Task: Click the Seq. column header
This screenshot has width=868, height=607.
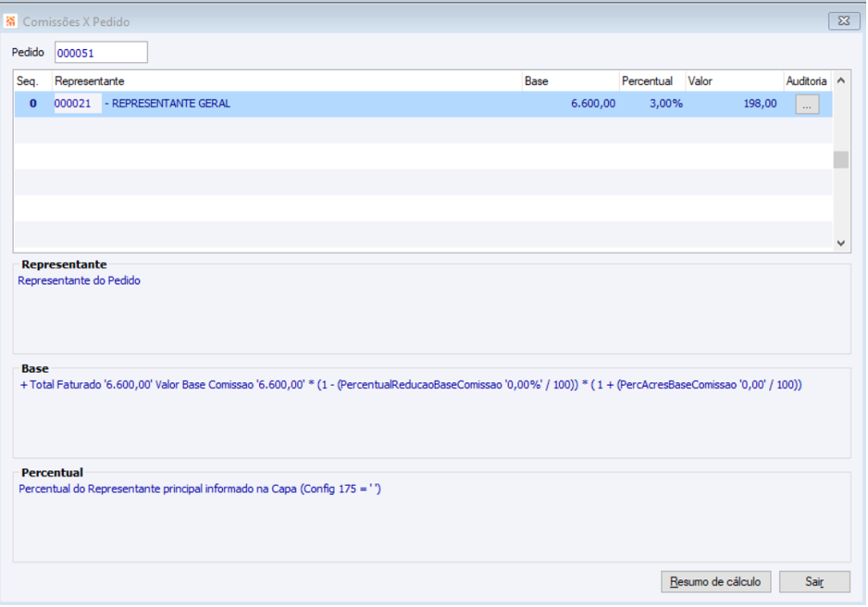Action: tap(32, 81)
